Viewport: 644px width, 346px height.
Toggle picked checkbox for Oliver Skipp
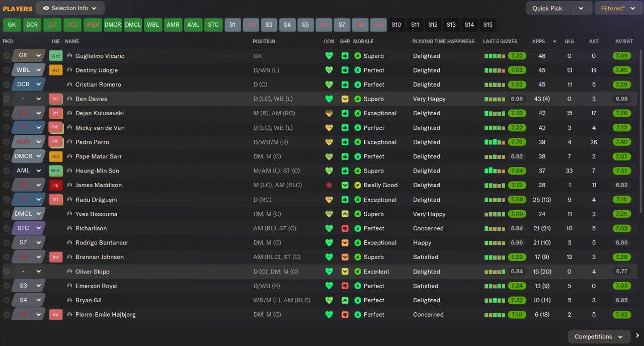click(6, 272)
